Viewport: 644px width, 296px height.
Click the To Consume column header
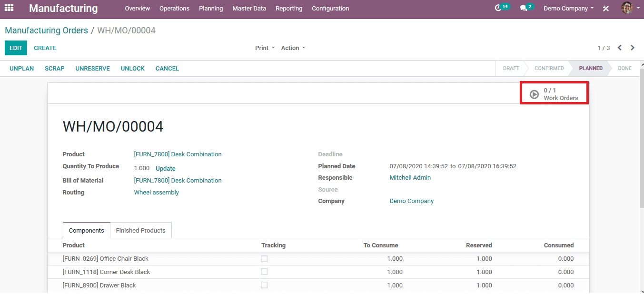point(381,245)
